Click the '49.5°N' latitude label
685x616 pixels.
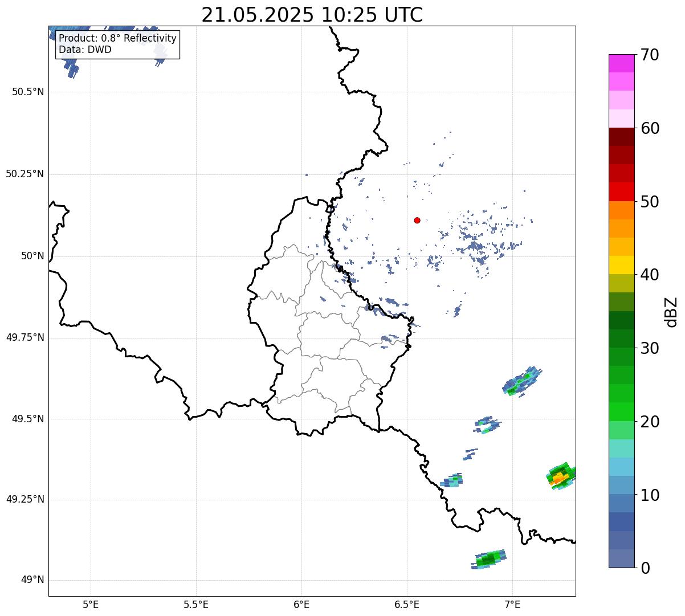[28, 419]
